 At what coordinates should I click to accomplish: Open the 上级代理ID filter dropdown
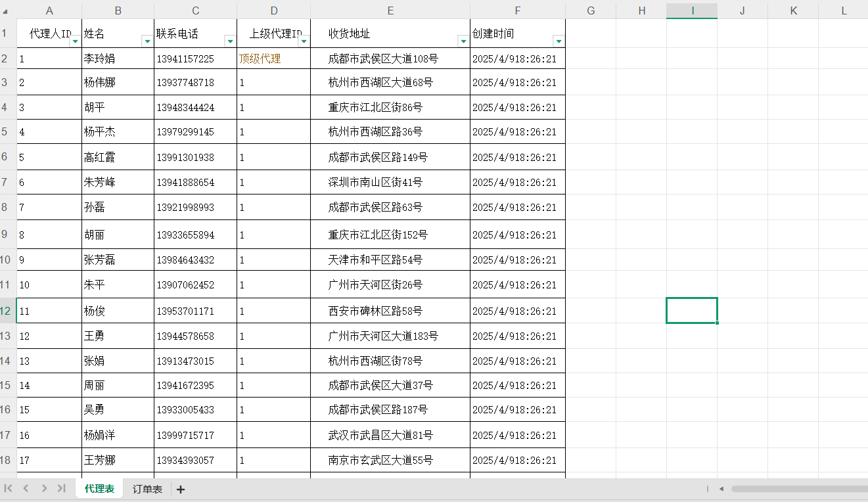pos(304,41)
